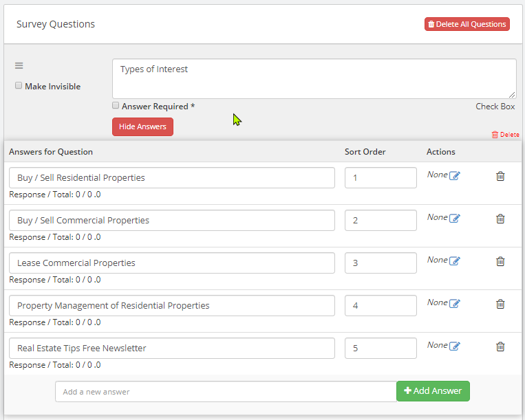Click the Property Management of Residential Properties field
525x420 pixels.
(172, 305)
